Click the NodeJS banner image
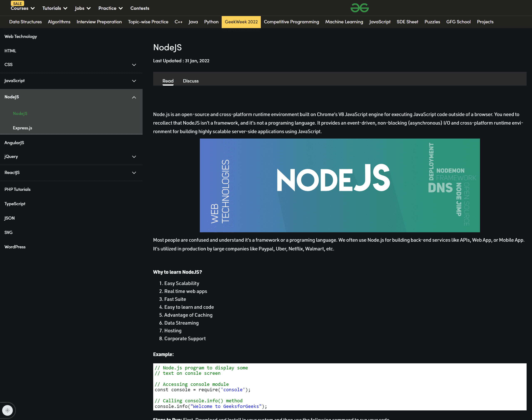 (x=339, y=185)
